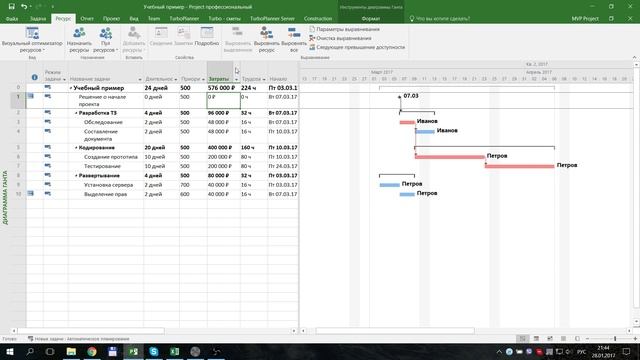Open Название задачи column filter dropdown

pos(140,79)
